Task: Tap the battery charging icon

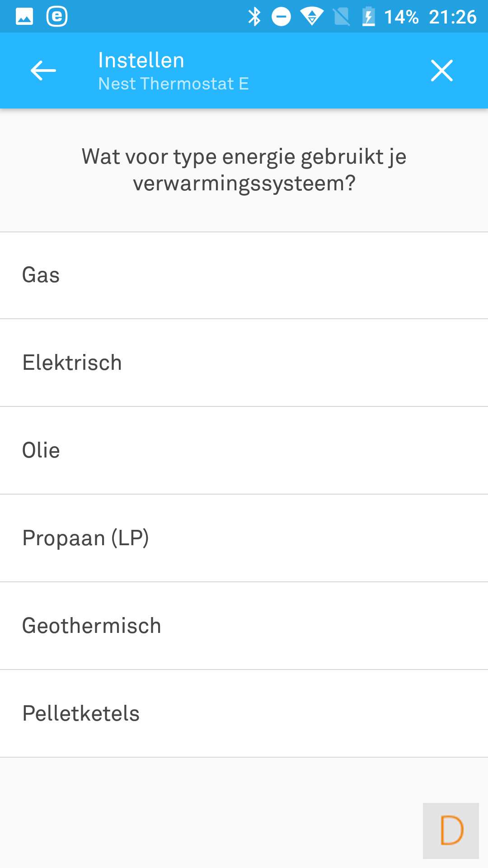Action: pos(369,17)
